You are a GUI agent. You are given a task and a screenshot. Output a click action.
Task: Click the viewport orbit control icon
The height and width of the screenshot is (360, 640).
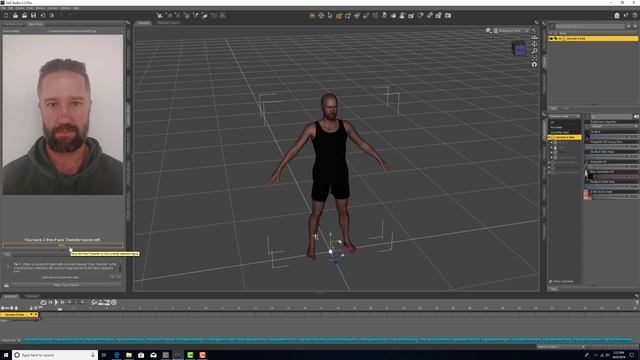coord(534,37)
